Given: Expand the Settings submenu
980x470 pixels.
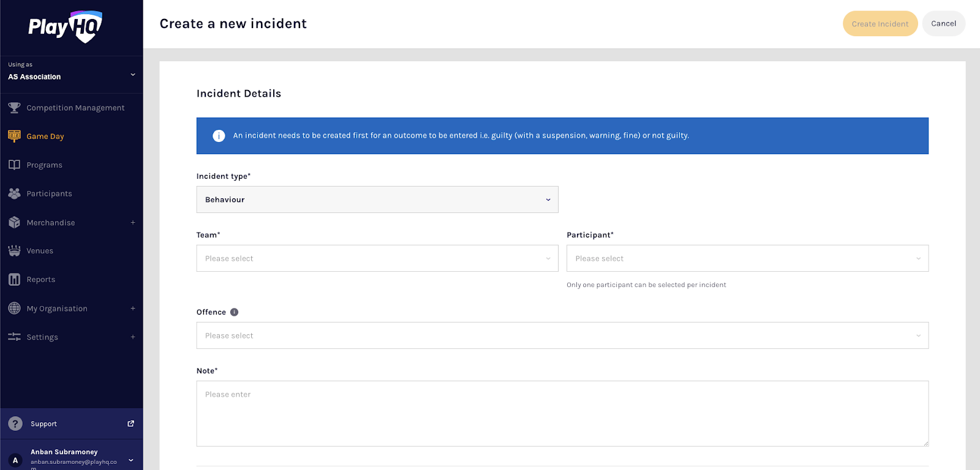Looking at the screenshot, I should (x=133, y=337).
